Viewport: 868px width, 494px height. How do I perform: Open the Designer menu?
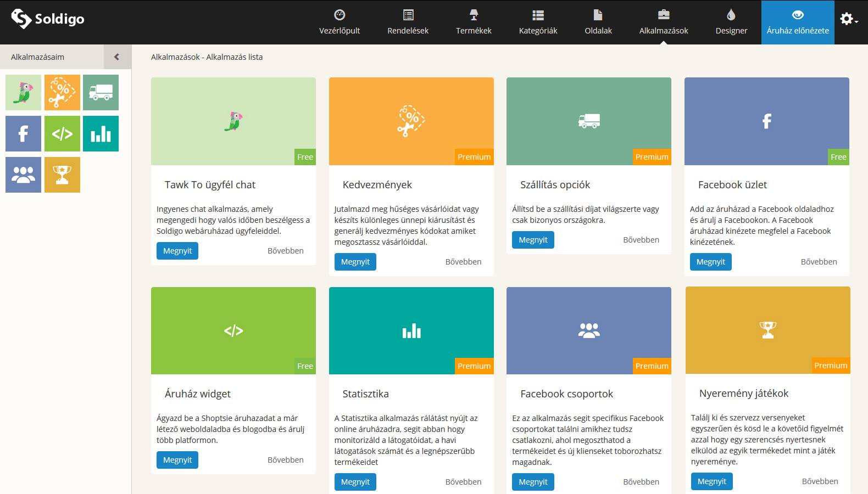pyautogui.click(x=731, y=23)
